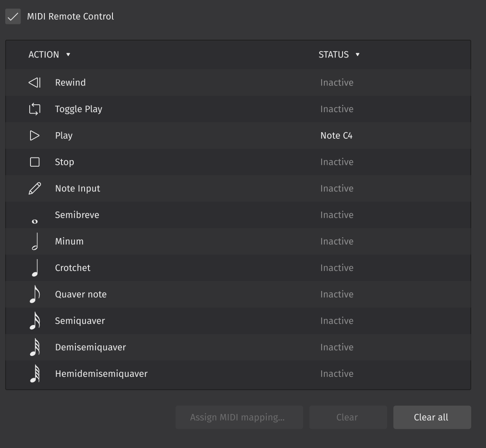The width and height of the screenshot is (486, 448).
Task: Open the ACTION column sort dropdown
Action: (68, 55)
